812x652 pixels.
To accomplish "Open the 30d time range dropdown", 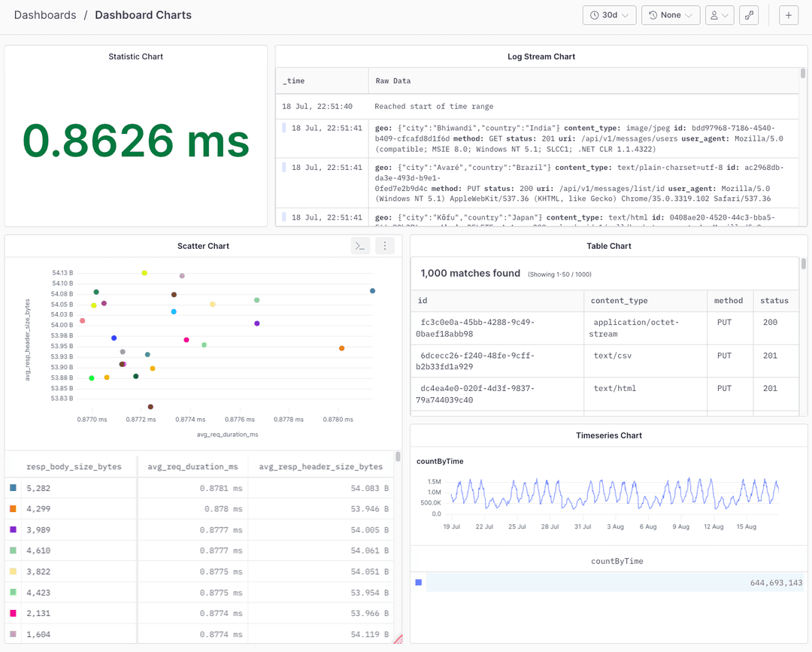I will [609, 15].
